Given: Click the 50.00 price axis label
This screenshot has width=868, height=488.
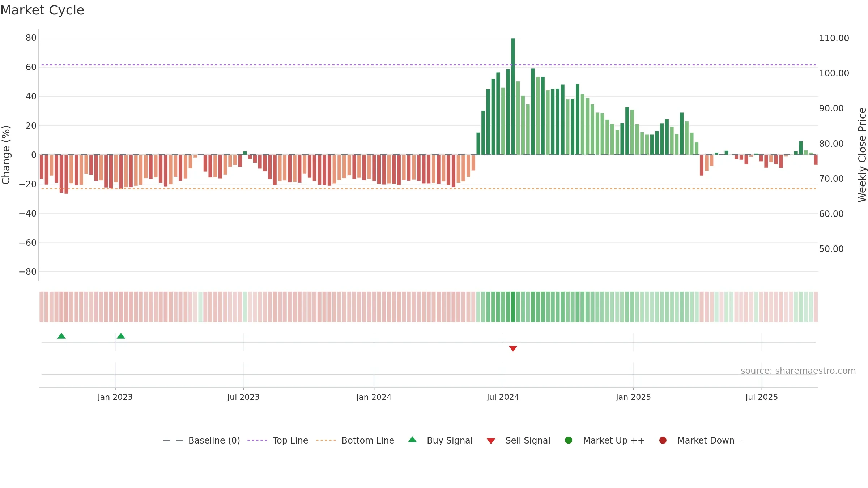Looking at the screenshot, I should 831,249.
